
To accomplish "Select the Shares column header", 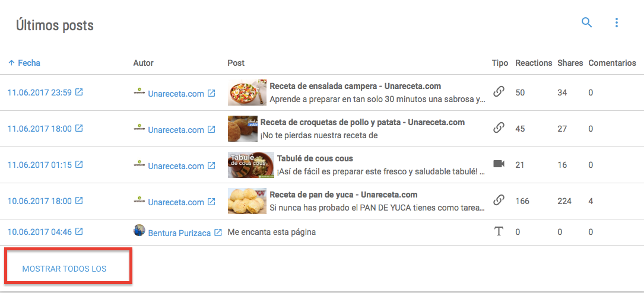I will tap(570, 63).
